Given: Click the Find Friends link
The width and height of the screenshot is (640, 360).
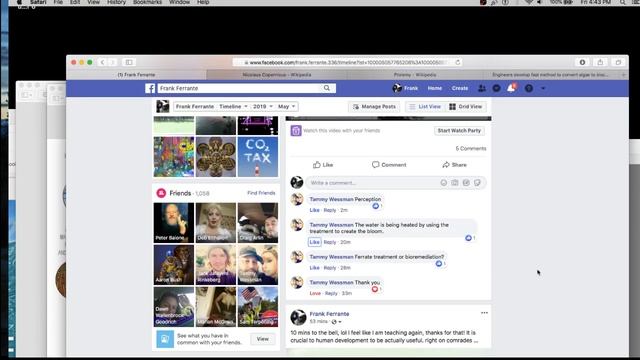Looking at the screenshot, I should point(261,193).
